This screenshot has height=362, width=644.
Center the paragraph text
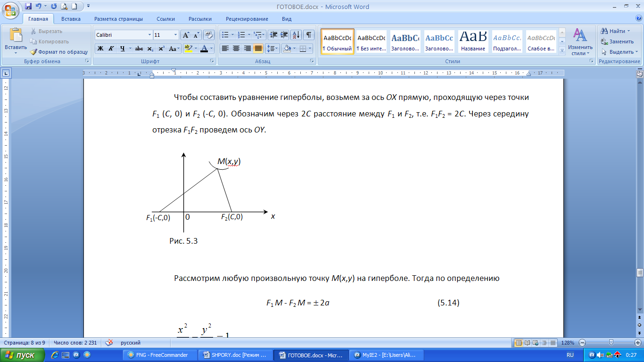pyautogui.click(x=236, y=48)
